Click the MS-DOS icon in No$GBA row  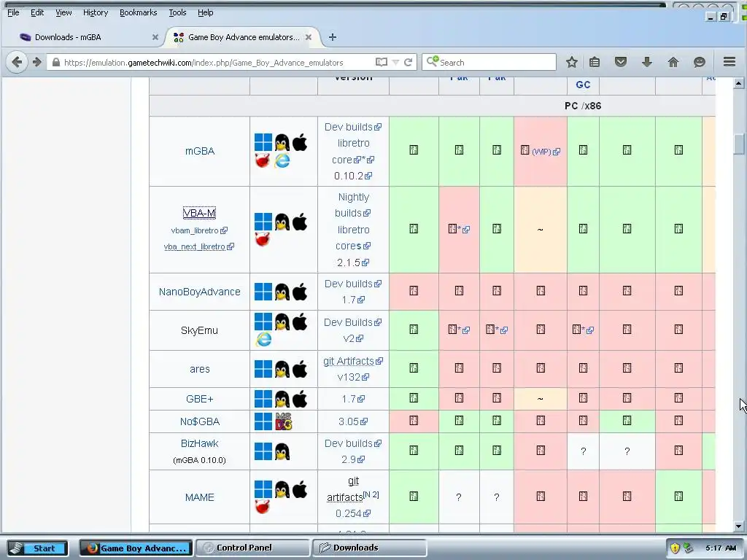[x=284, y=421]
